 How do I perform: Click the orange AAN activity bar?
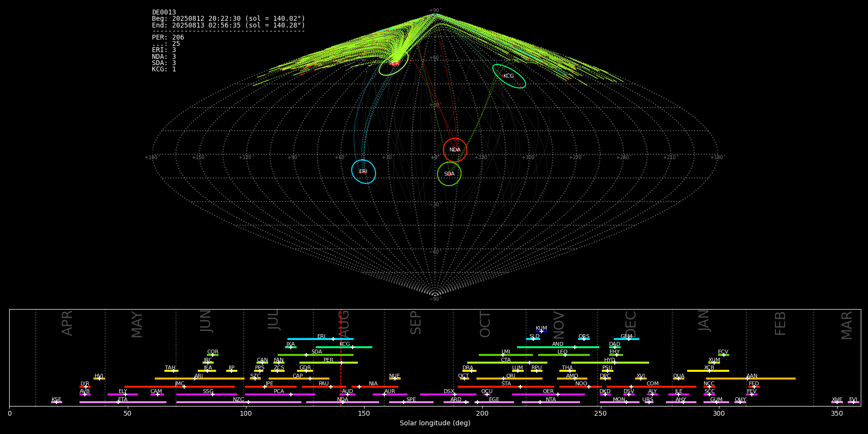[751, 379]
